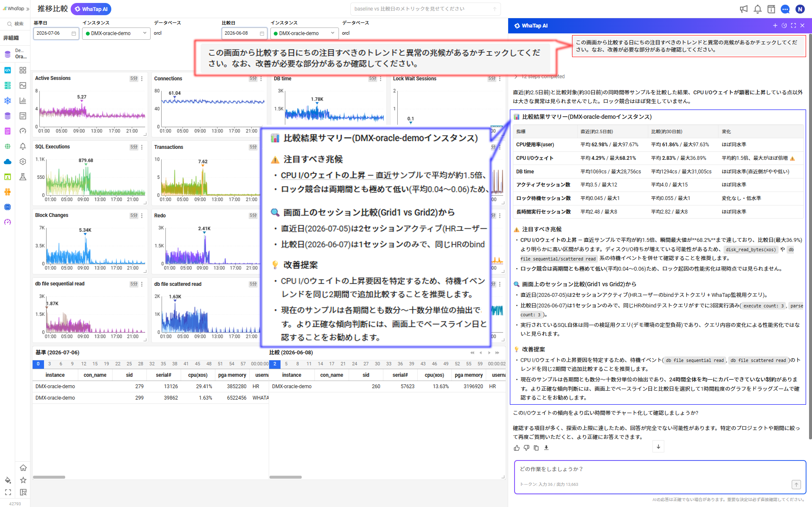The image size is (812, 507).
Task: Open Block Changes widget options menu
Action: pyautogui.click(x=142, y=216)
